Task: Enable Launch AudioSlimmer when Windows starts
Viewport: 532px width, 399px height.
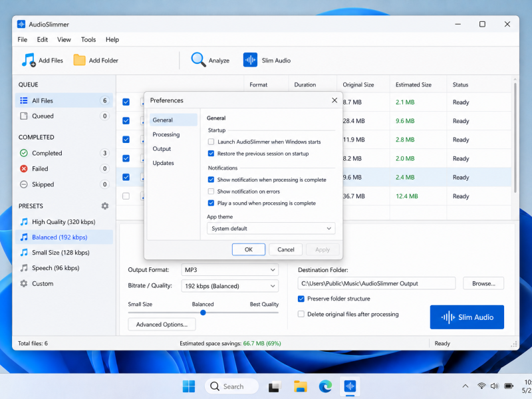Action: (211, 142)
